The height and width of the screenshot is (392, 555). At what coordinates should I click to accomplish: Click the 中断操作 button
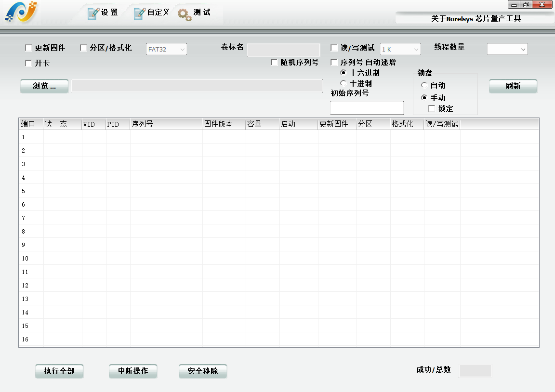tap(133, 371)
